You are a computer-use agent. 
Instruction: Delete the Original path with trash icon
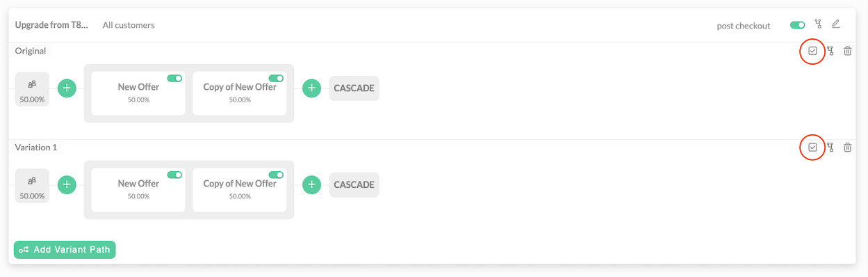pyautogui.click(x=847, y=51)
